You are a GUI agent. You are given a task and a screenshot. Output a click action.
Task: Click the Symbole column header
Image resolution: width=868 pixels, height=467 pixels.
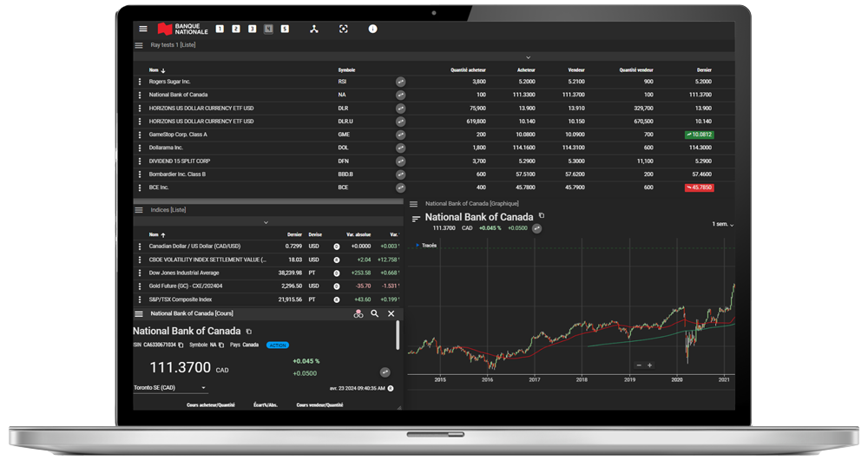(346, 70)
